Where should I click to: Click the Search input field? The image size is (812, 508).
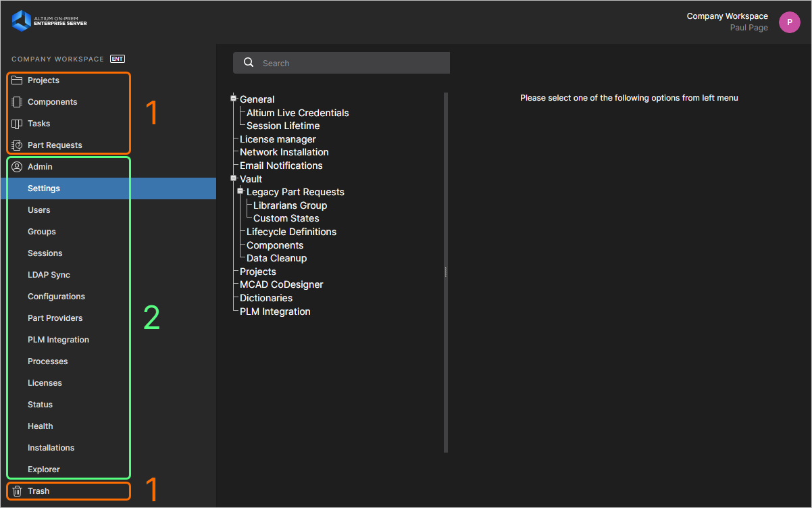[x=351, y=63]
